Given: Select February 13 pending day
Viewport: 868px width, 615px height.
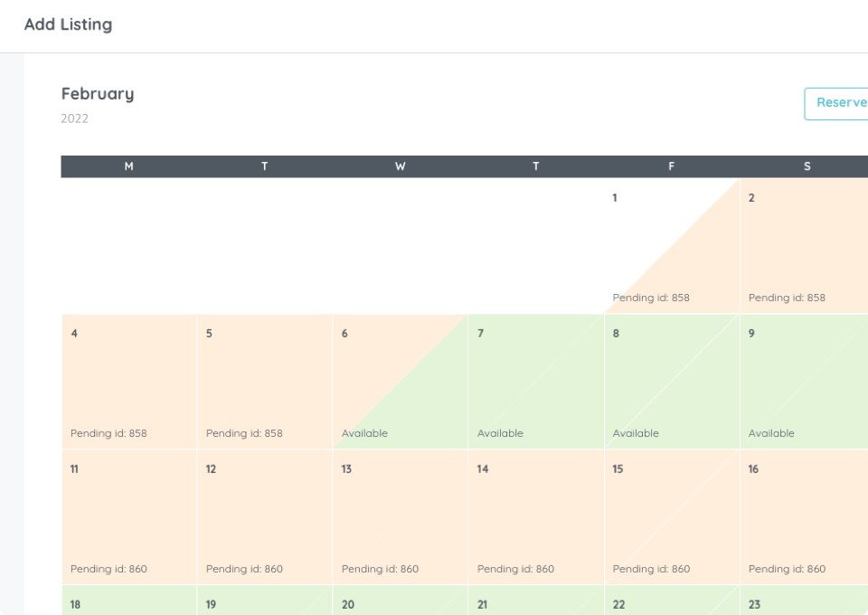Looking at the screenshot, I should pyautogui.click(x=401, y=517).
